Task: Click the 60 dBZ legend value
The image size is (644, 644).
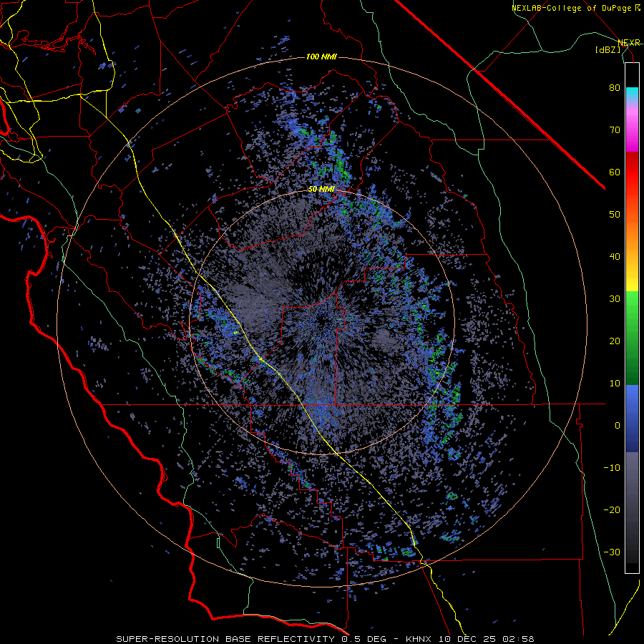Action: pos(615,172)
